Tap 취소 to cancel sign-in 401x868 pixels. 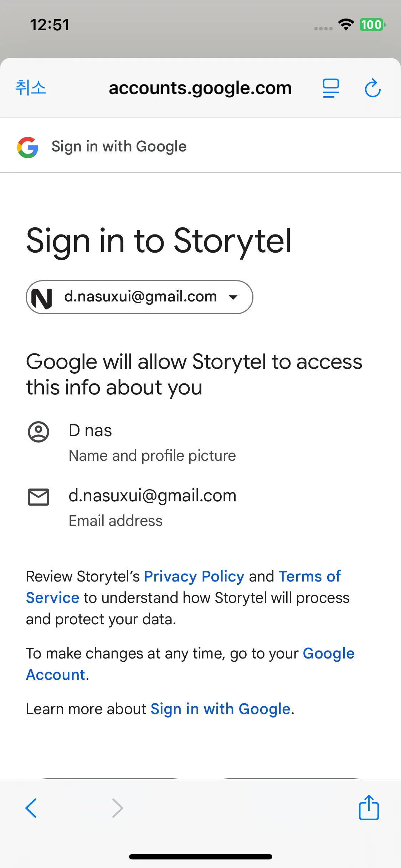pos(31,88)
